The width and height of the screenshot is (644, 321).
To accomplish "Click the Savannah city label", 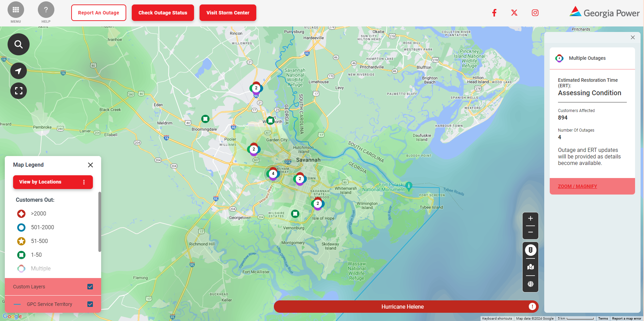I will (x=308, y=160).
